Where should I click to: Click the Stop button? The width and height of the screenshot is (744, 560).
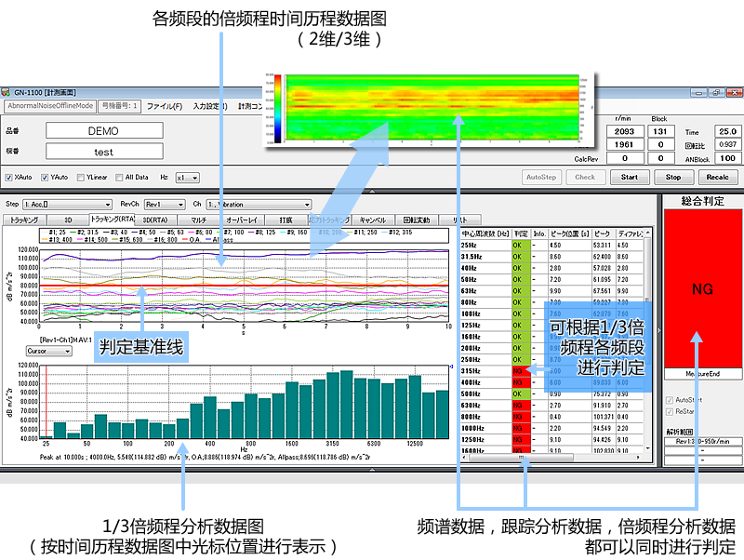673,177
